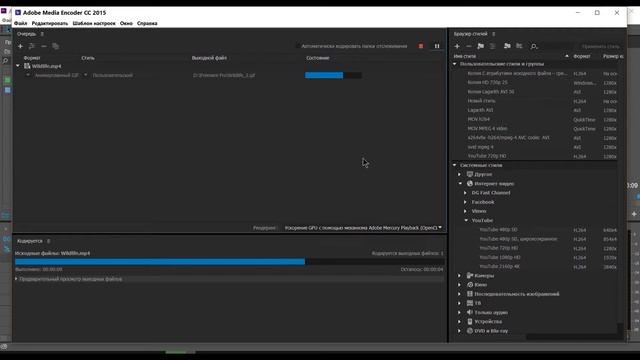This screenshot has width=640, height=360.
Task: Open the Шаблон настроек menu
Action: pos(94,23)
